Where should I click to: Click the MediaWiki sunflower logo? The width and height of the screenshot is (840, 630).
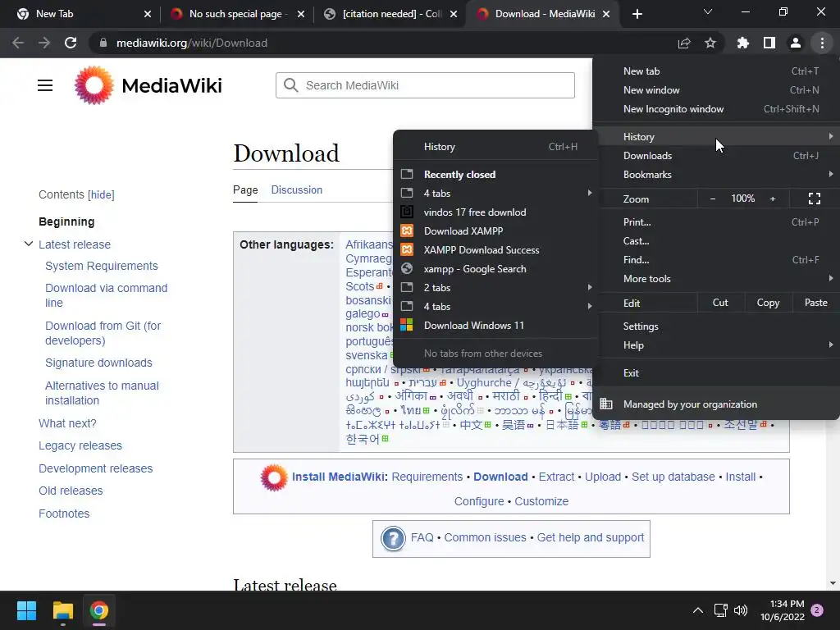[94, 85]
